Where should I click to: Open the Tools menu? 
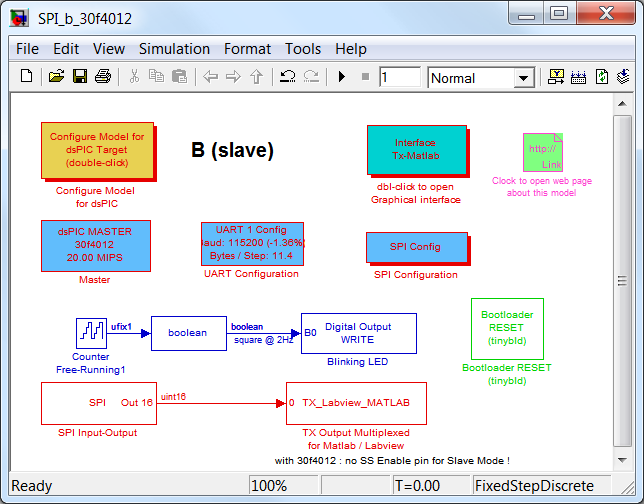(x=303, y=49)
